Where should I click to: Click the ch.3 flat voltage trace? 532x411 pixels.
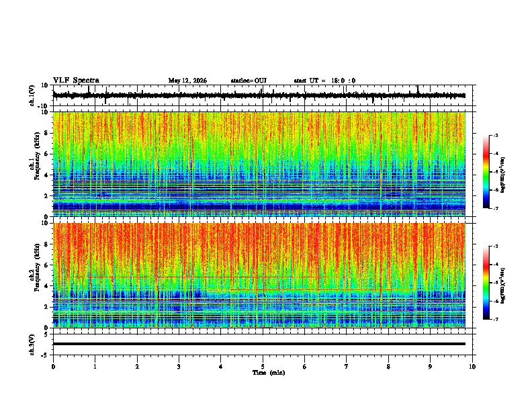click(259, 344)
